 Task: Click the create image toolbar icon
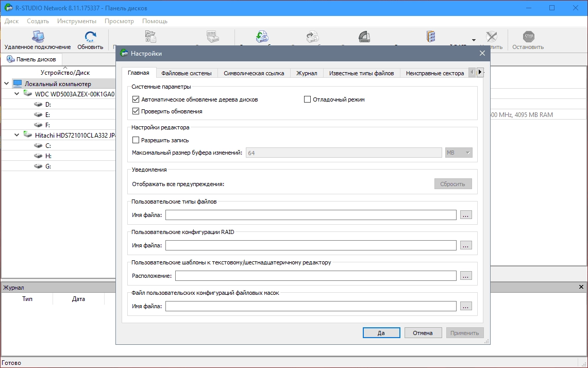coord(262,37)
